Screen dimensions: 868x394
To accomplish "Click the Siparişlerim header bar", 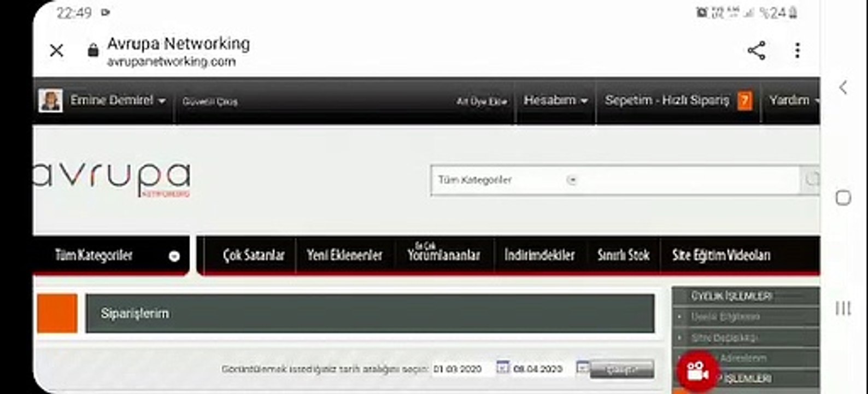I will pyautogui.click(x=370, y=314).
